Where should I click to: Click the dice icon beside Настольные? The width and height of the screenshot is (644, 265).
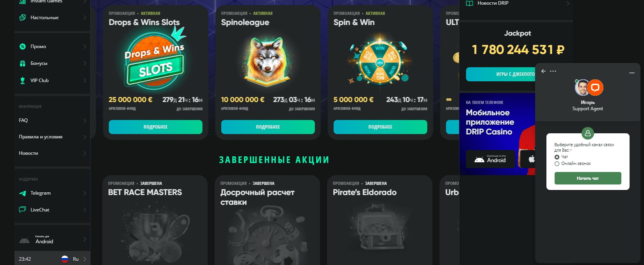point(23,18)
